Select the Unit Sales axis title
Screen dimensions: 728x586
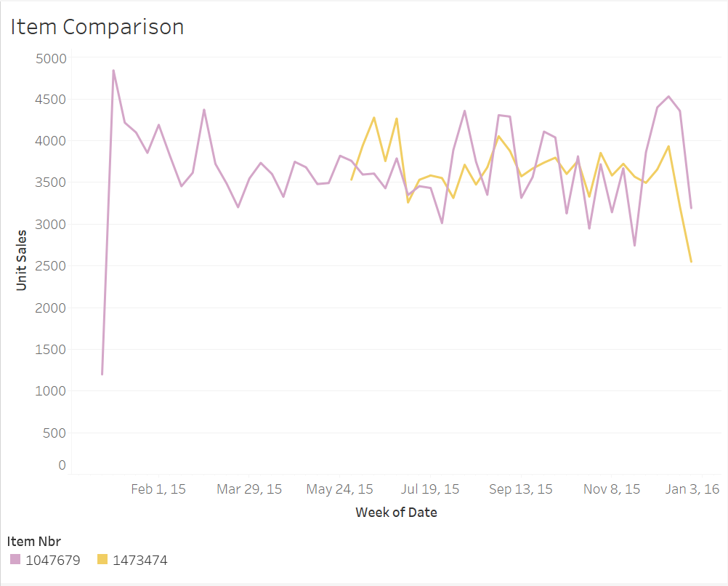coord(21,260)
